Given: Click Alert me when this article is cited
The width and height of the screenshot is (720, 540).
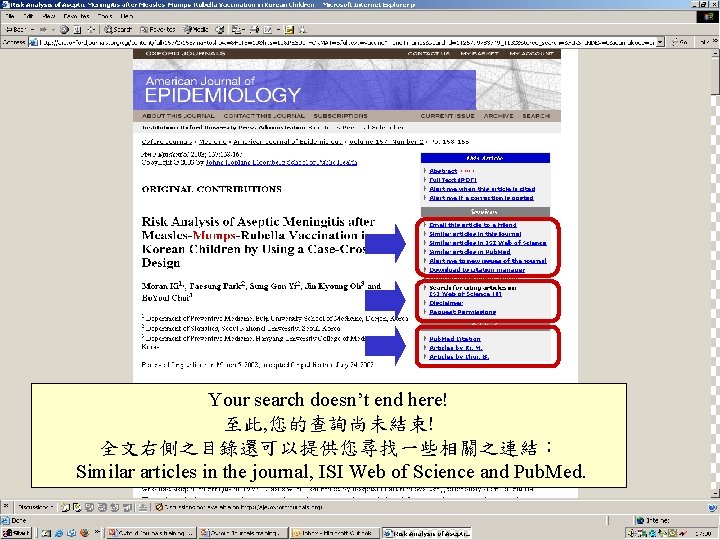Looking at the screenshot, I should pyautogui.click(x=482, y=189).
